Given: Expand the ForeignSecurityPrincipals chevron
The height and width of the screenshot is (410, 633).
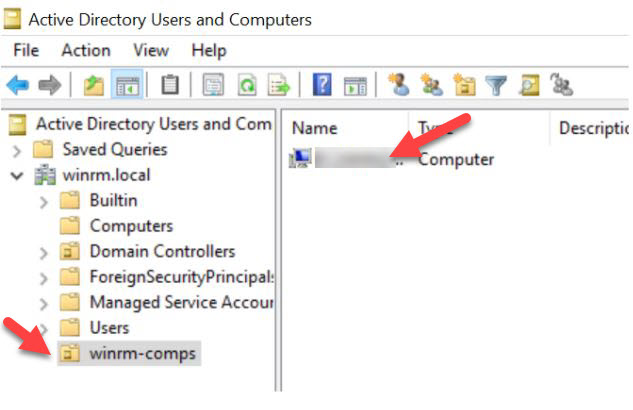Looking at the screenshot, I should [x=44, y=278].
